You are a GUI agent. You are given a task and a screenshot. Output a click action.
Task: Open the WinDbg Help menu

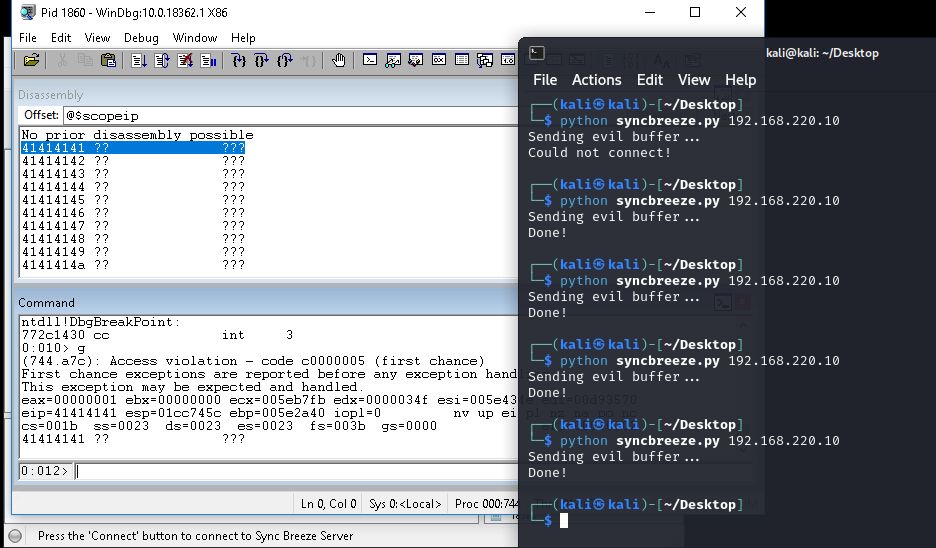[x=243, y=38]
